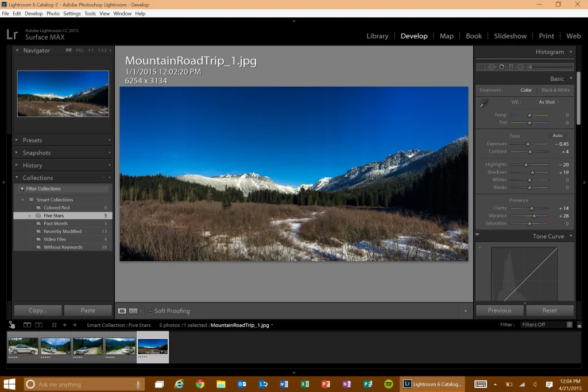Switch to the Map module
Image resolution: width=588 pixels, height=392 pixels.
tap(447, 36)
